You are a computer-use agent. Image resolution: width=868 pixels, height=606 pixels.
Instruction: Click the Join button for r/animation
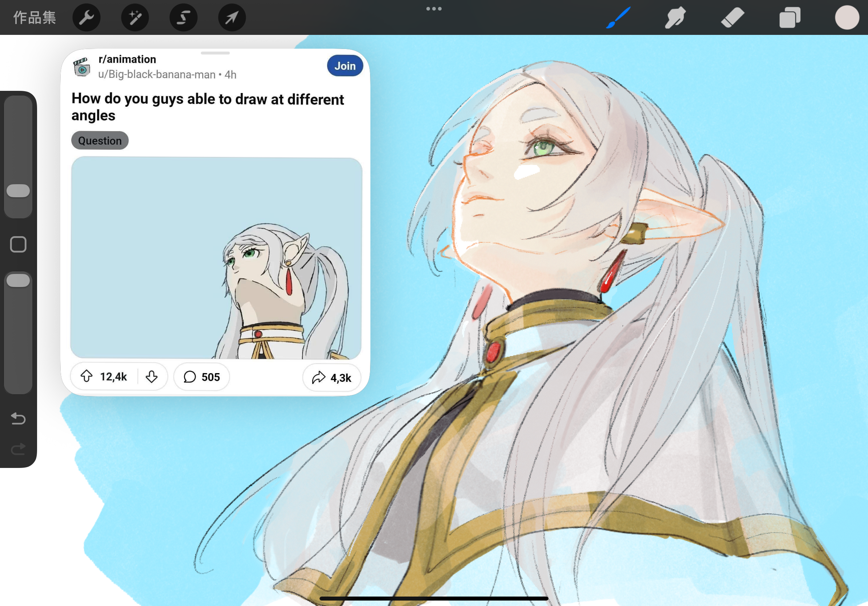(345, 66)
